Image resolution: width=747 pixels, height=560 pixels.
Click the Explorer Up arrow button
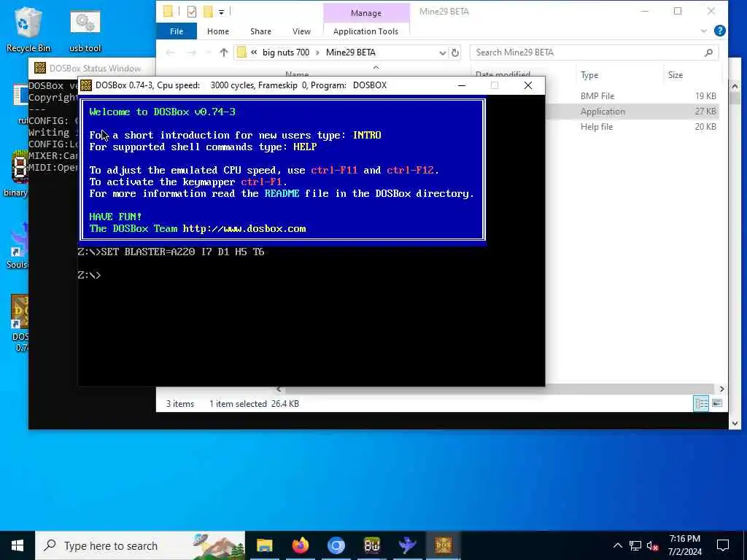(x=223, y=52)
